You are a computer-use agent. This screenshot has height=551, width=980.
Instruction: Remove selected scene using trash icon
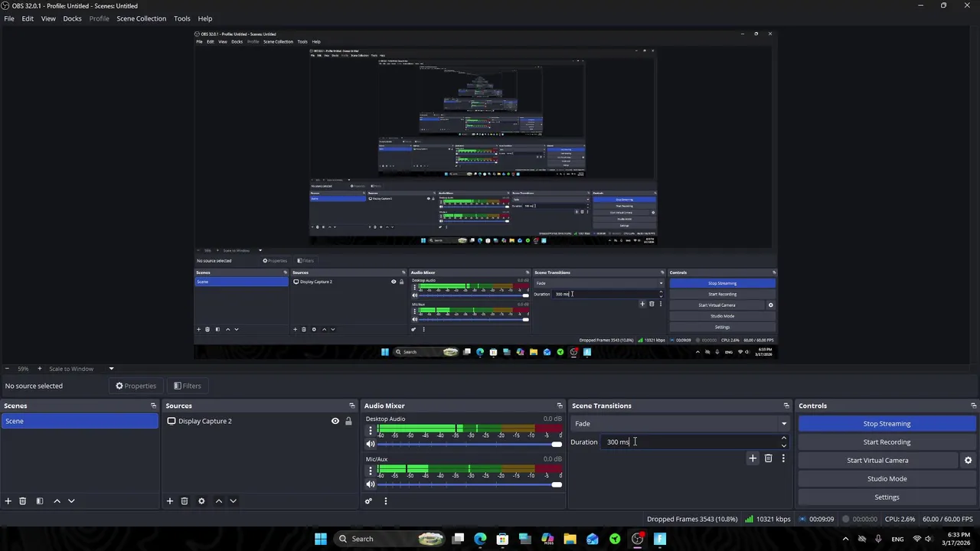pyautogui.click(x=23, y=501)
